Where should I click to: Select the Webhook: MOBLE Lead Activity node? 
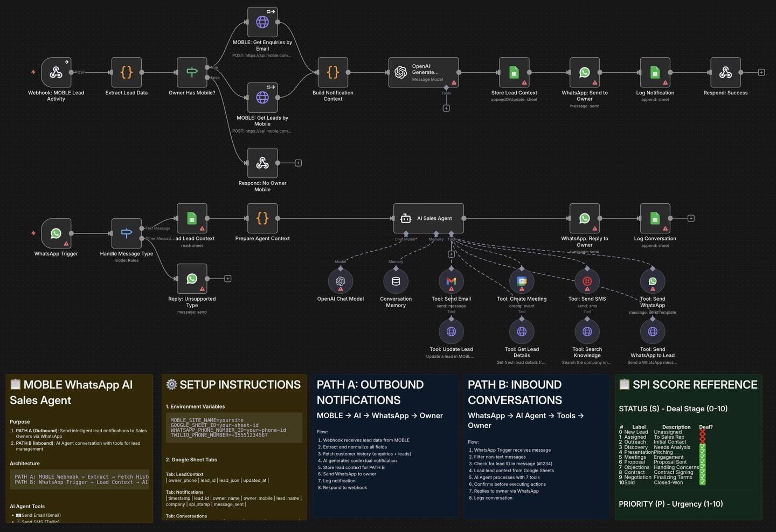(x=56, y=72)
